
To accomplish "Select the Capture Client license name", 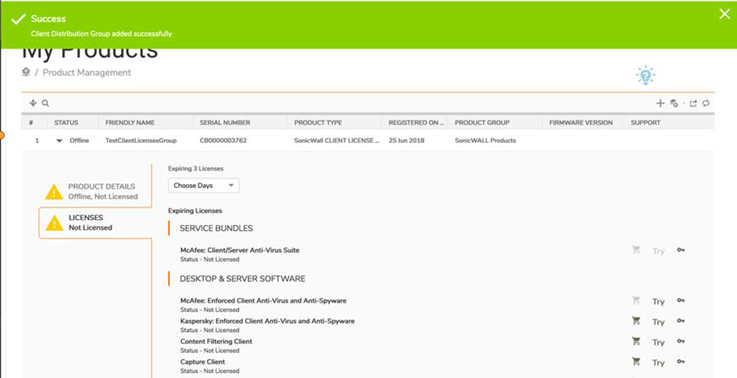I will click(203, 362).
